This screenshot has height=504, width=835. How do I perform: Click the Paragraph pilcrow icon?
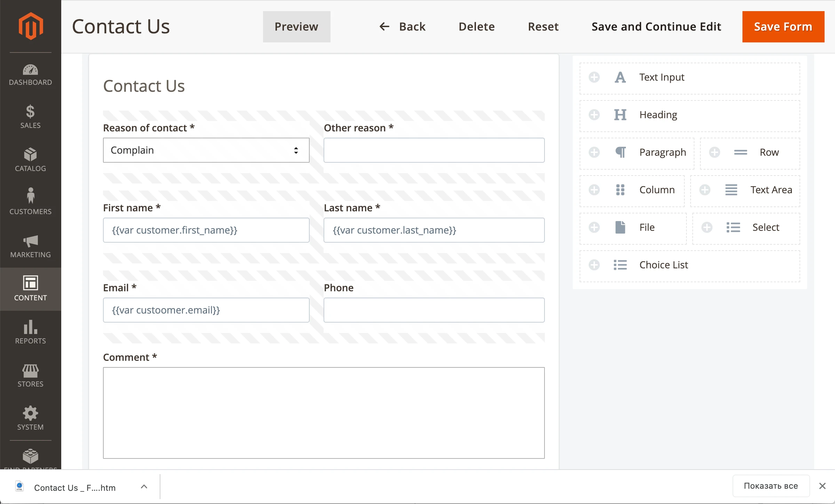click(620, 152)
